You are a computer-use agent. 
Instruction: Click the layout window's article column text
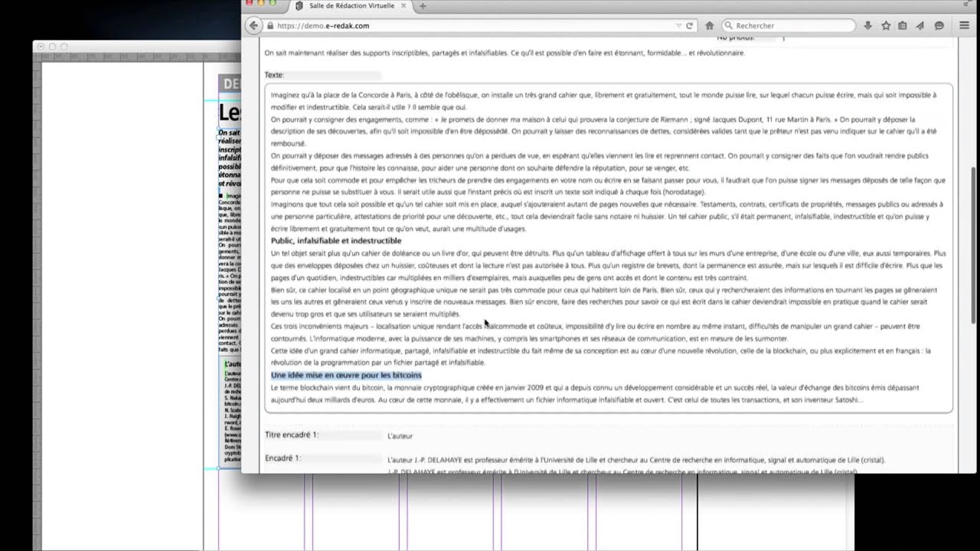tap(230, 272)
